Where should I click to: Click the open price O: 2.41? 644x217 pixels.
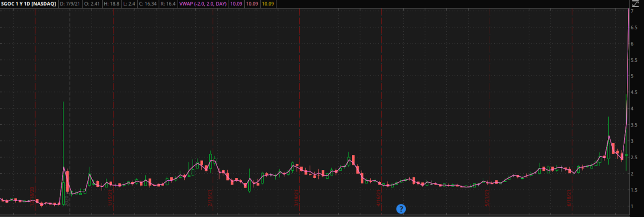coord(92,4)
